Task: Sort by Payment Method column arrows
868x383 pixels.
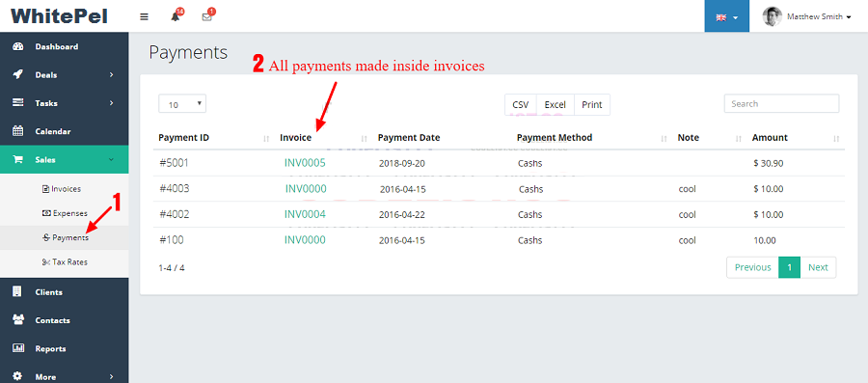Action: coord(664,138)
